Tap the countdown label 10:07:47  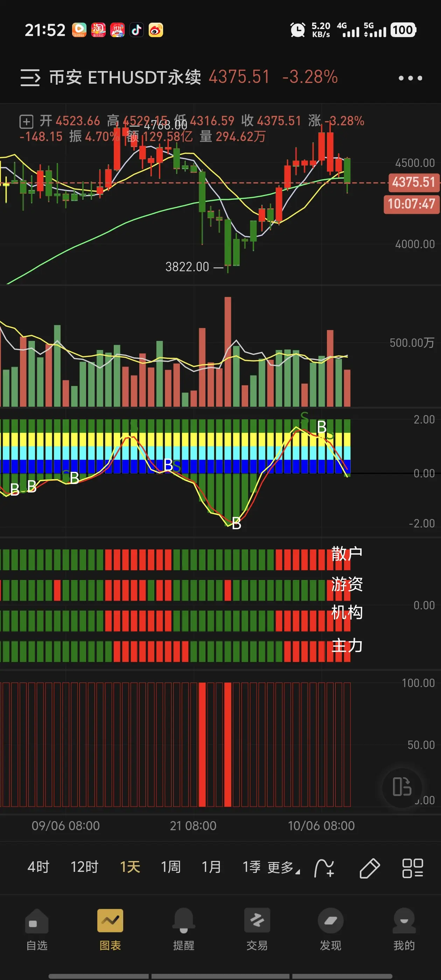pos(412,204)
